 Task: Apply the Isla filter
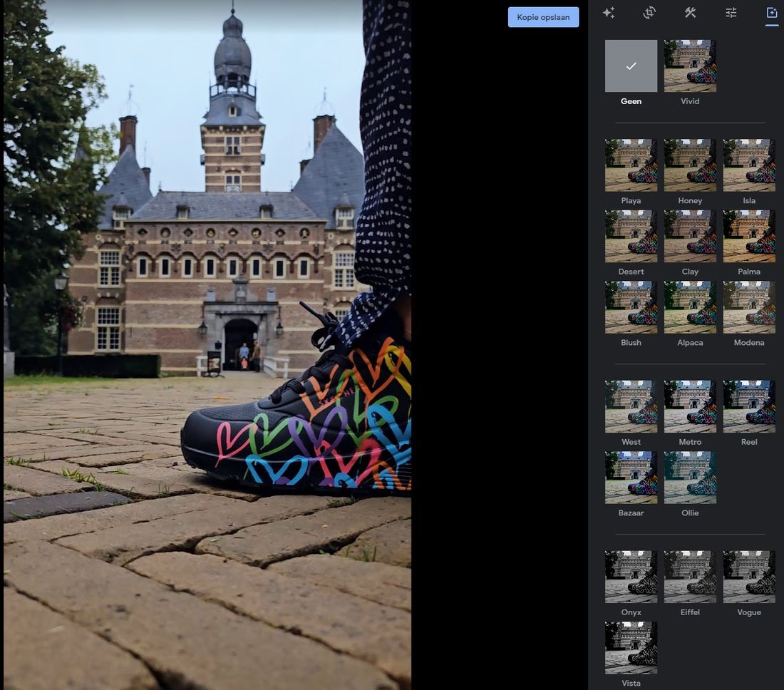[x=749, y=165]
